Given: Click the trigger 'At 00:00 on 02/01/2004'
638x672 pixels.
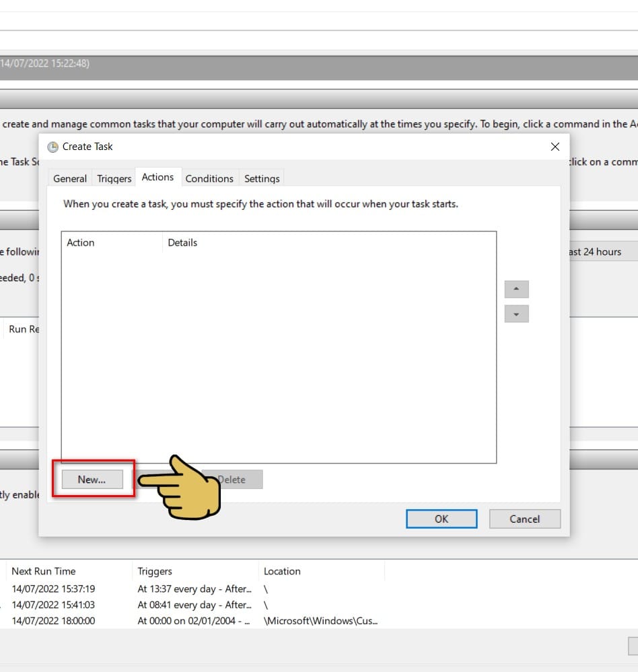Looking at the screenshot, I should point(194,621).
